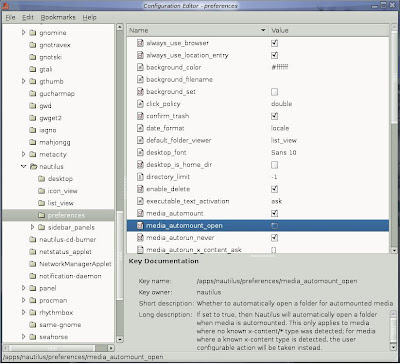Enable the background_set checkbox

[274, 92]
